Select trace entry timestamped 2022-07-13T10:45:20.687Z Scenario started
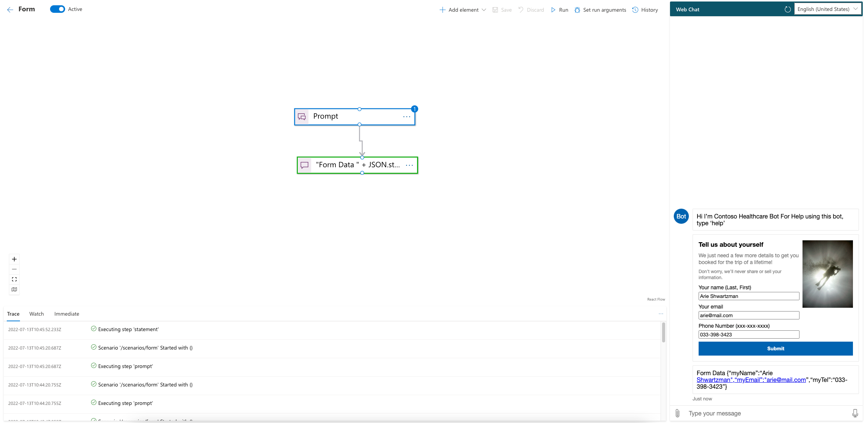 coord(332,348)
